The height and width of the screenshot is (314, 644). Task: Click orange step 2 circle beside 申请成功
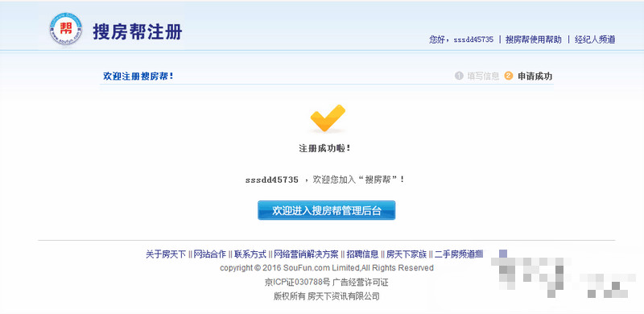[x=509, y=76]
